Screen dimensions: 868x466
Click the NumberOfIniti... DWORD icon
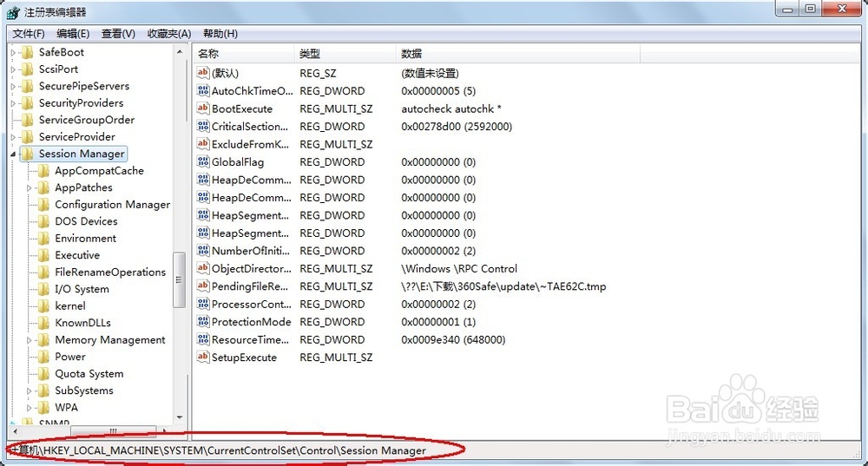pyautogui.click(x=203, y=250)
